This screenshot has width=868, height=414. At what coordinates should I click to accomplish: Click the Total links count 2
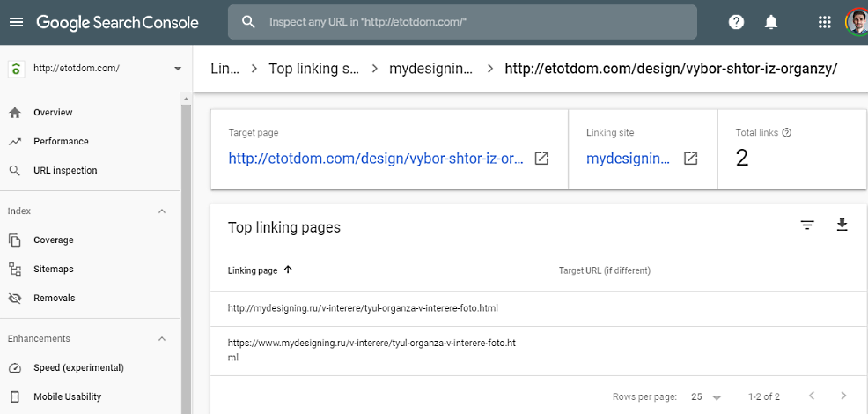(742, 159)
